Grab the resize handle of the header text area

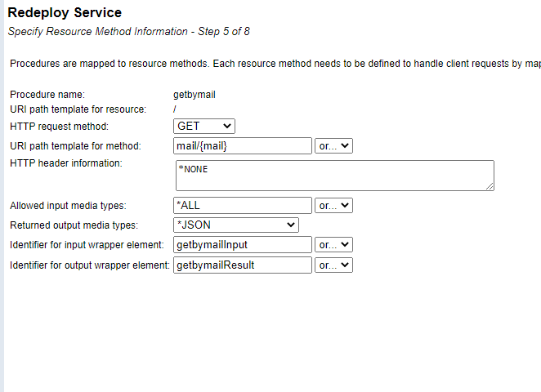click(490, 186)
